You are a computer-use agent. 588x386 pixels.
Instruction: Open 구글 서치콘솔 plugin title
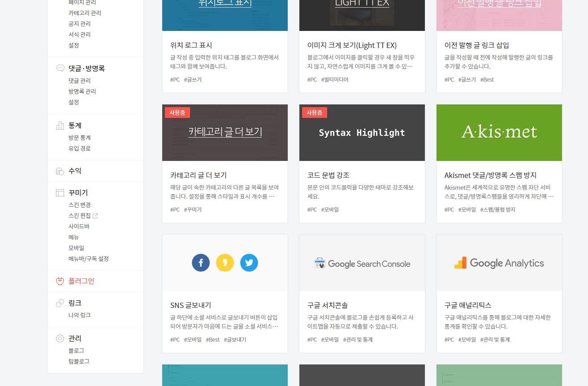pos(328,305)
